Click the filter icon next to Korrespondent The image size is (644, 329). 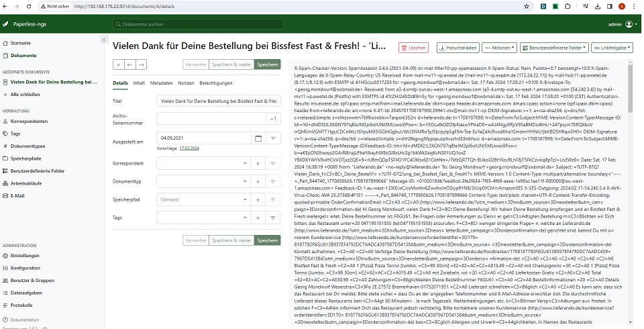[x=273, y=164]
